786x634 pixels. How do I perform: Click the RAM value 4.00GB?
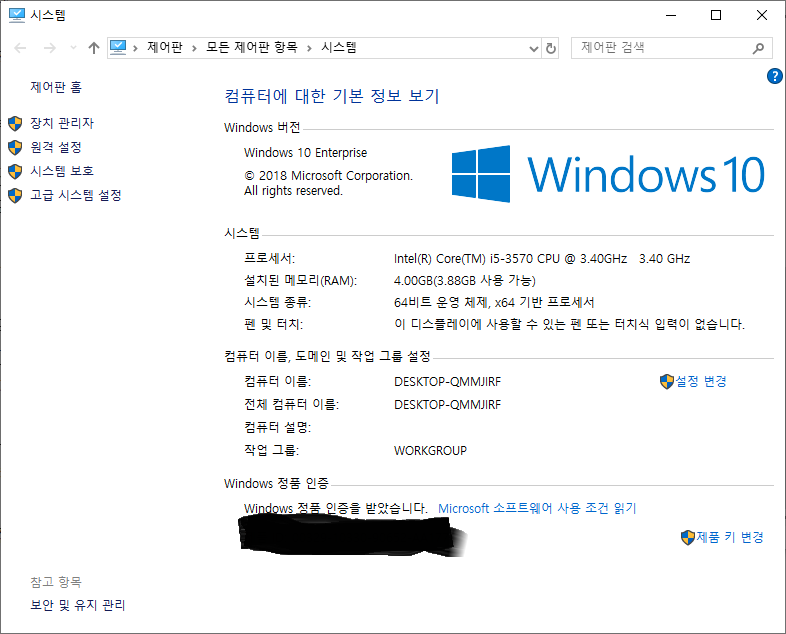[465, 280]
